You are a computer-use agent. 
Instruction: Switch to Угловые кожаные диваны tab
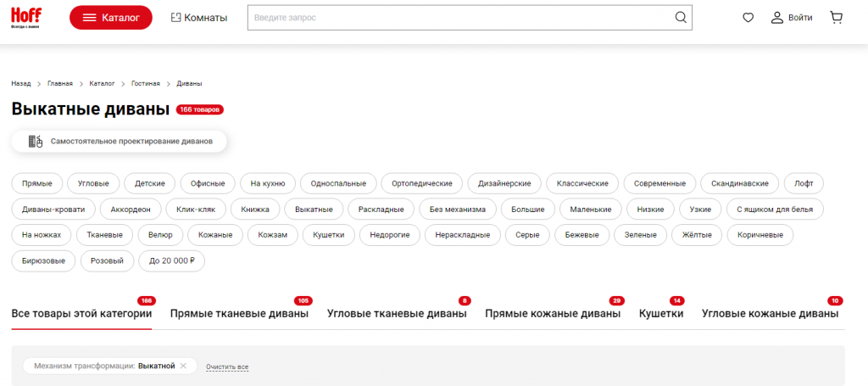click(x=770, y=313)
